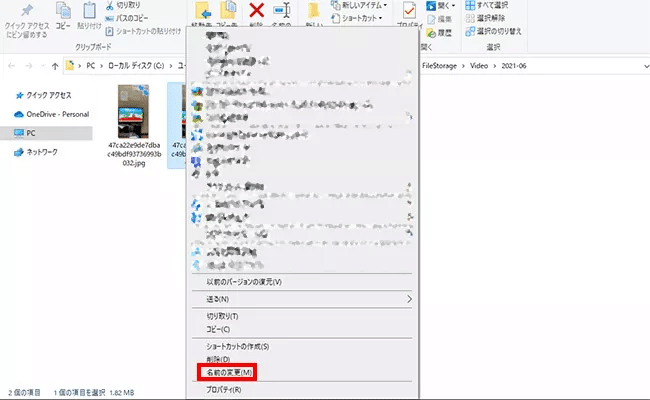Viewport: 650px width, 400px height.
Task: Click すべて選択 in the ribbon
Action: (x=487, y=5)
